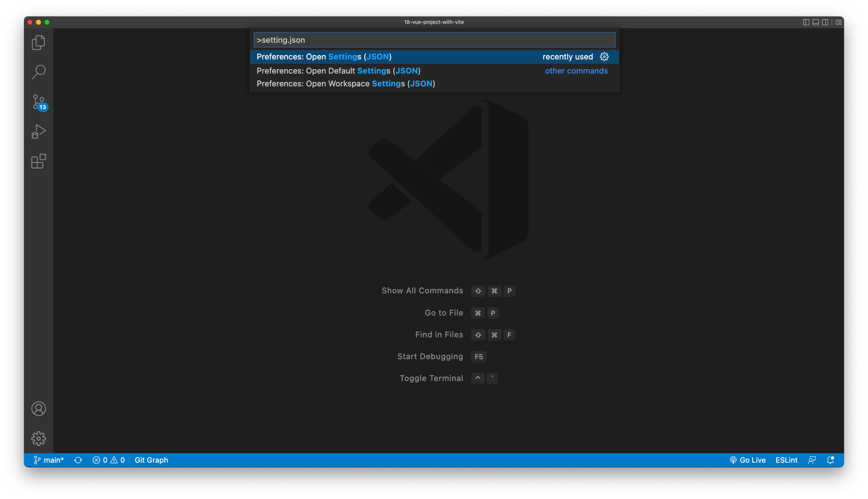Open Source Control view with 13 badge

[38, 102]
